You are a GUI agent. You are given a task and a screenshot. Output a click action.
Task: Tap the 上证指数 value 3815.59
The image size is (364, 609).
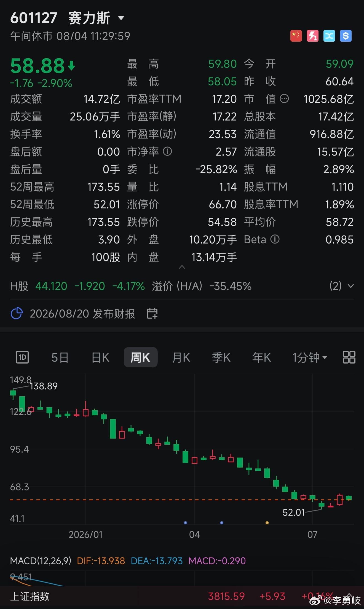[226, 596]
